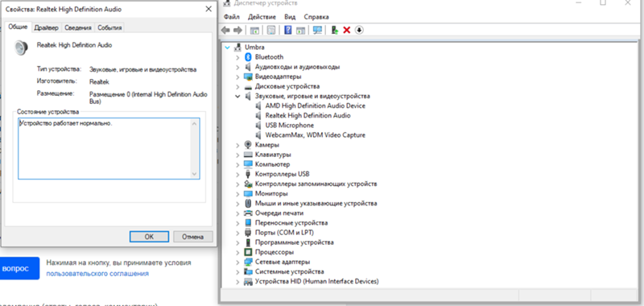Select the Клавиатуры keyboard icon
Screen dimensions: 644x306
point(248,155)
